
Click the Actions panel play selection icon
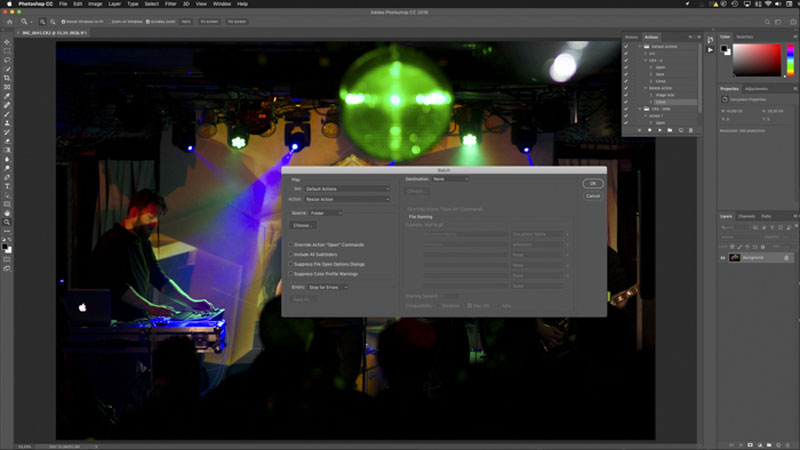[x=660, y=131]
